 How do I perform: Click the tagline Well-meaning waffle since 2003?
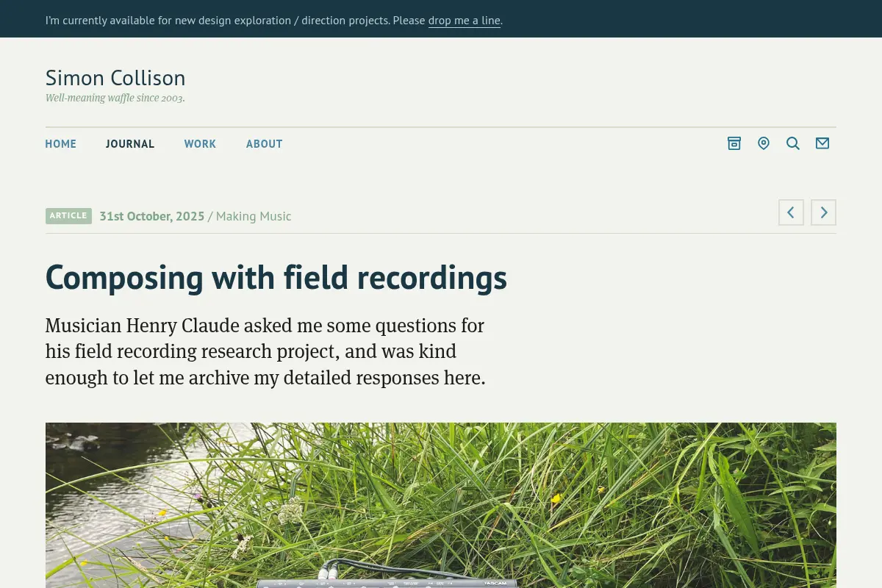pos(115,98)
